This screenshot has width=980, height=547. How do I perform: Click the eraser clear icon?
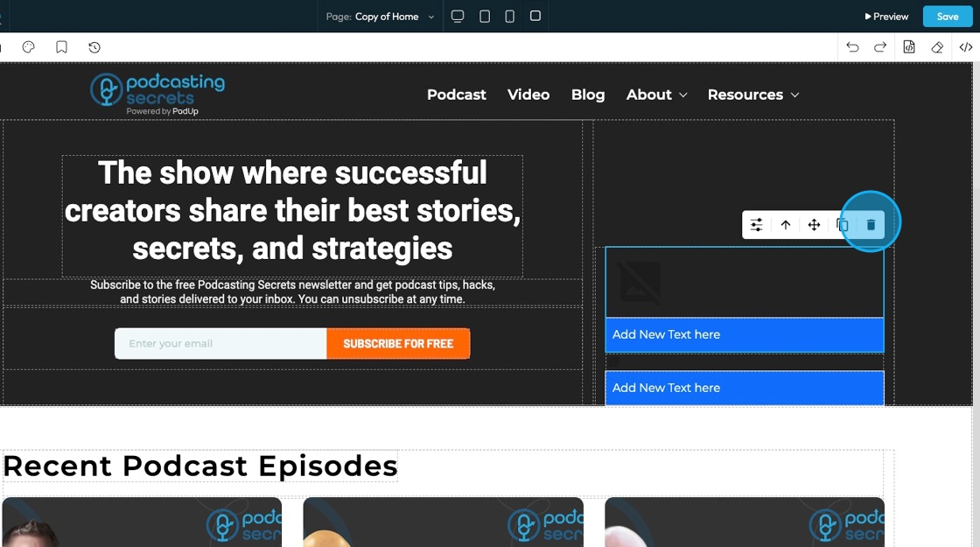[937, 47]
